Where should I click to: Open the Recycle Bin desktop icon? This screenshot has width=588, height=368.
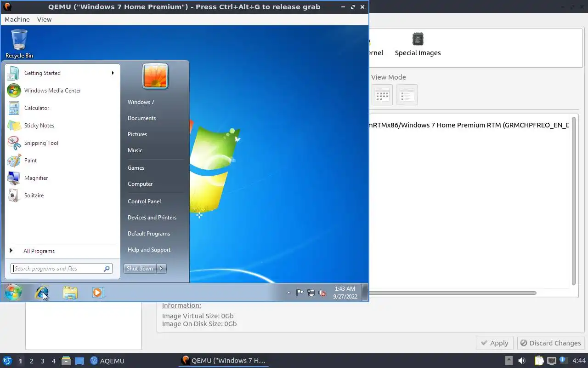(19, 44)
